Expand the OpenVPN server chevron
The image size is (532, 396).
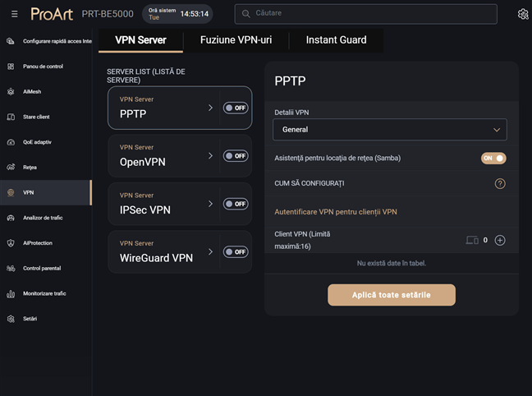click(x=210, y=156)
